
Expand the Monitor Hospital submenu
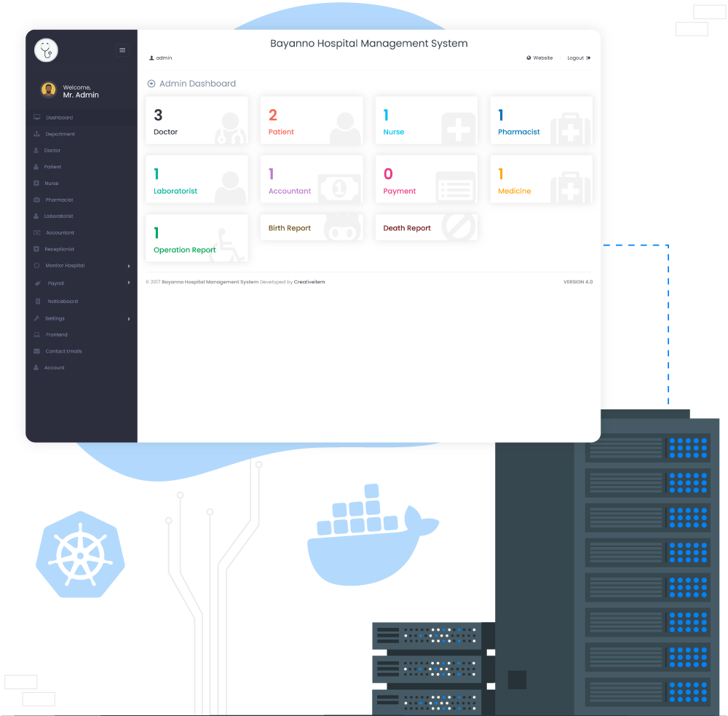(129, 266)
